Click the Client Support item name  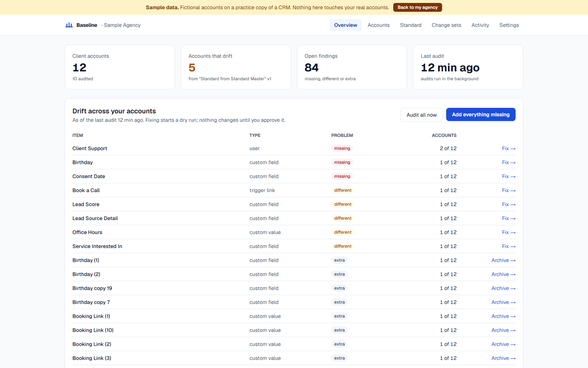tap(90, 148)
